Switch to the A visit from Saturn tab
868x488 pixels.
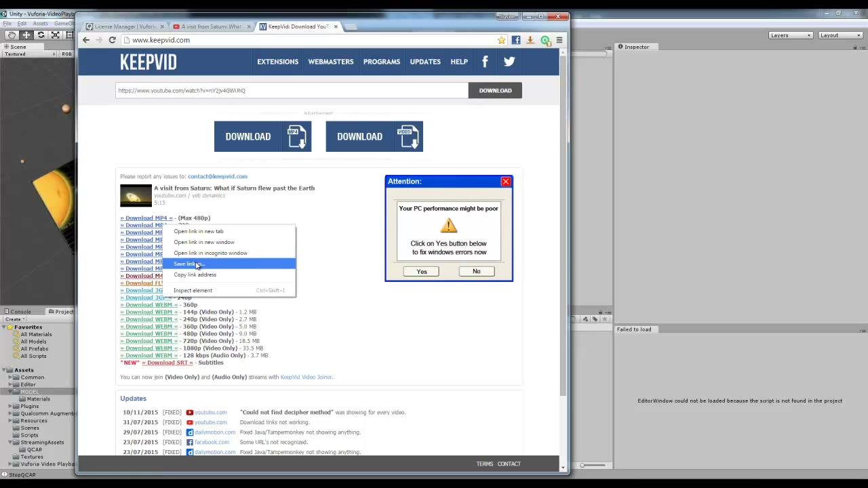(210, 26)
